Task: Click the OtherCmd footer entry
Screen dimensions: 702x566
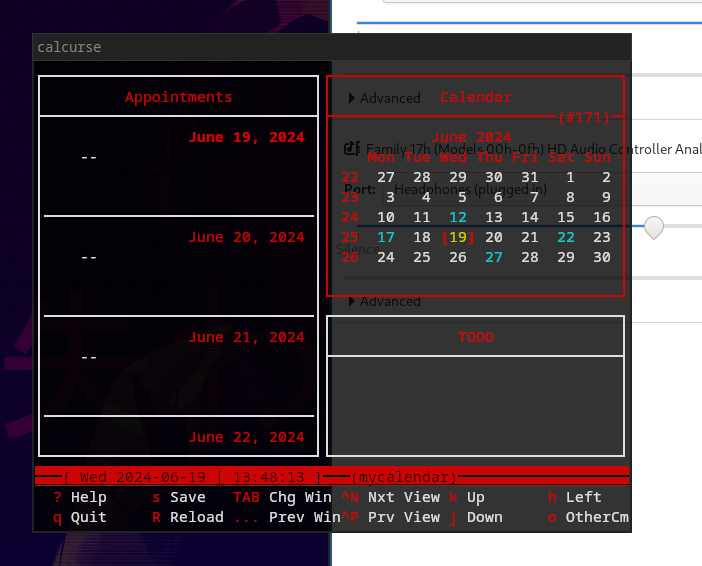Action: tap(596, 517)
